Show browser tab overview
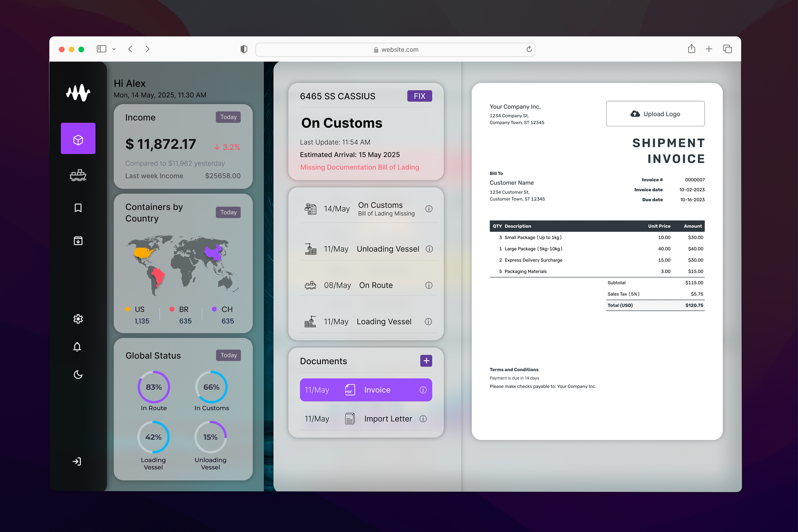 727,49
